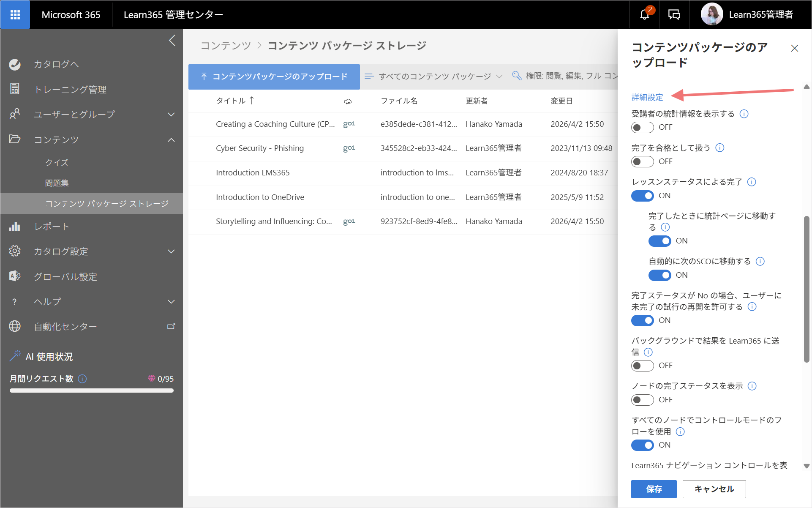The width and height of the screenshot is (812, 508).
Task: Click info icon beside 受講者の統計情報を表示する
Action: click(744, 114)
